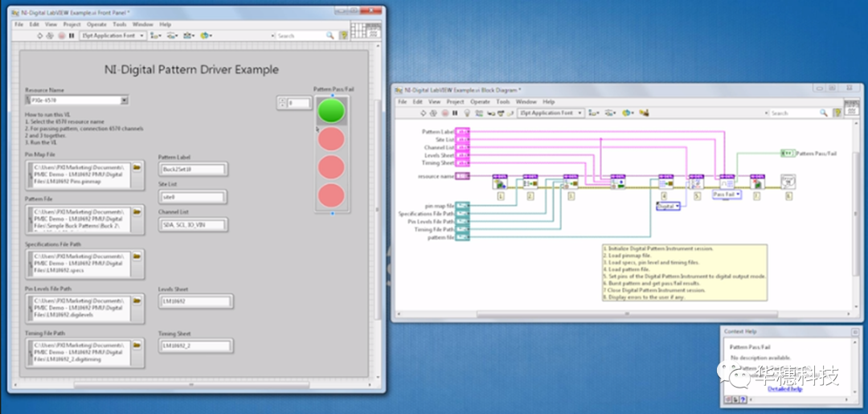Click Abort Execution in Block Diagram toolbar

445,113
